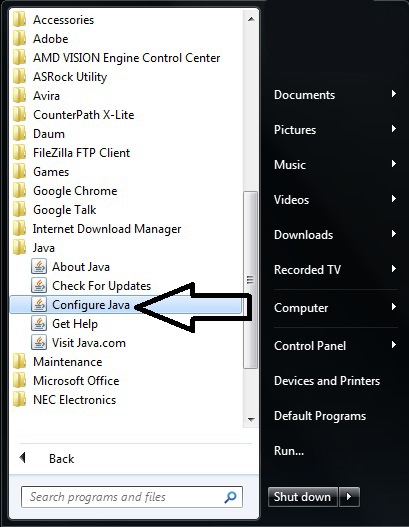Click the Configure Java icon
Screen dimensions: 409x527
point(39,305)
